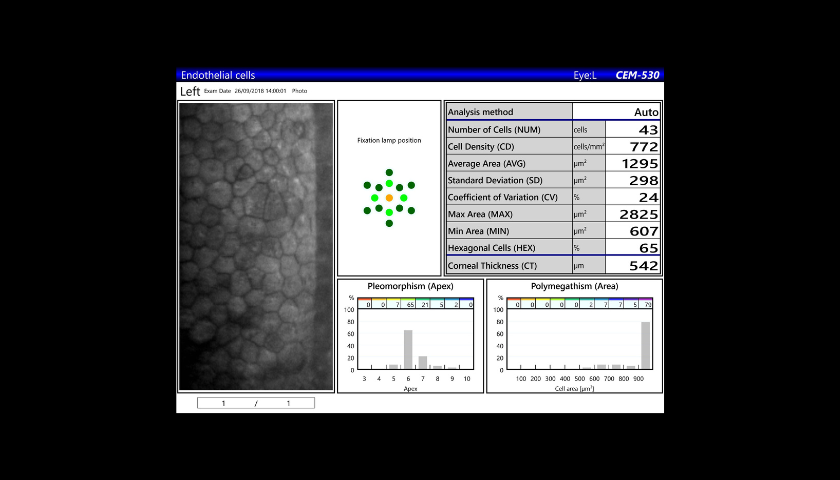Click the Eye:L indicator in header
This screenshot has height=480, width=840.
585,75
